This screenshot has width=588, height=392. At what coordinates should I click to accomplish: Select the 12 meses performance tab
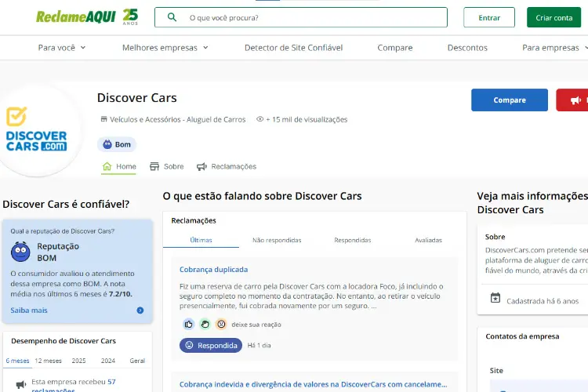point(48,361)
